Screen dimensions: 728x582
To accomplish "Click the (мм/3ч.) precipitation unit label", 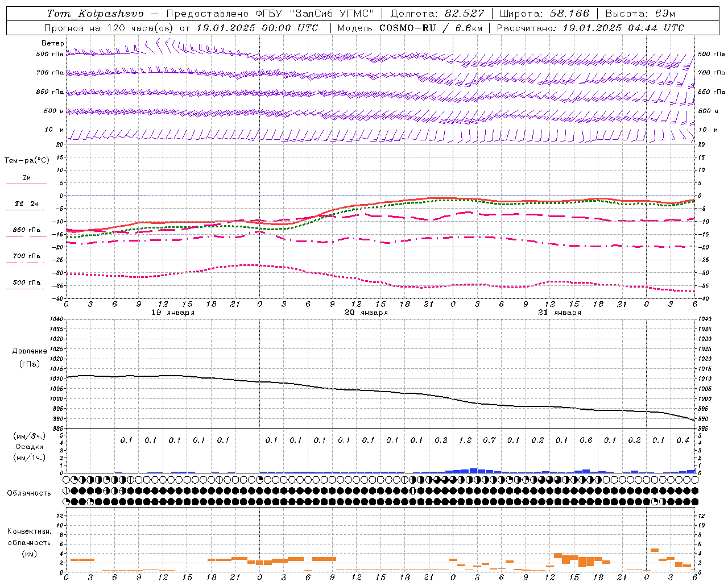I will (x=30, y=436).
